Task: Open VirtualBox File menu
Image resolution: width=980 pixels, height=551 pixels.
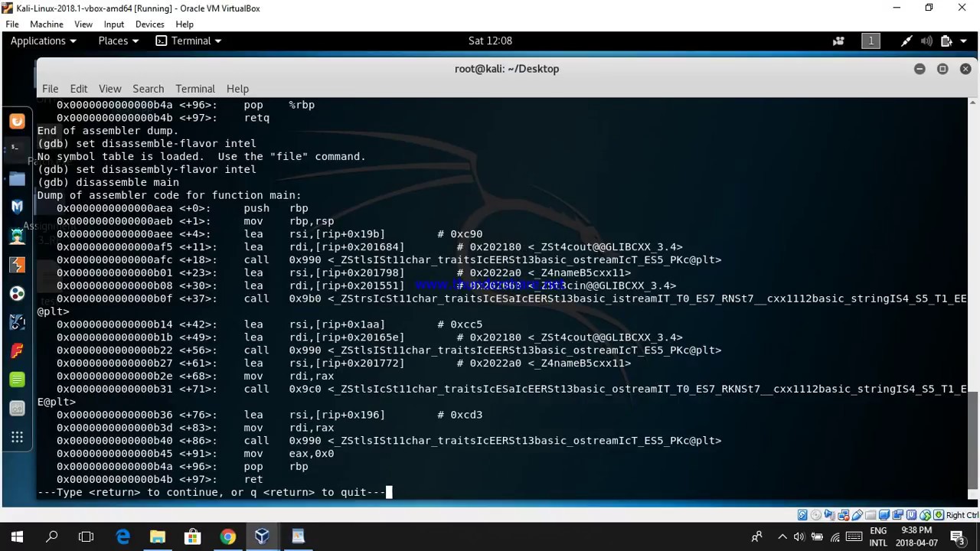Action: (12, 24)
